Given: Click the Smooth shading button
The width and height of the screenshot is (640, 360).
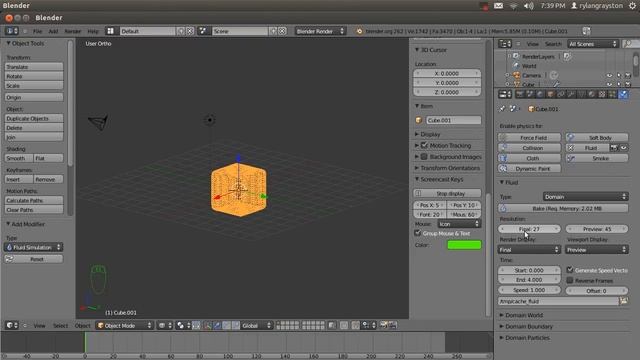Looking at the screenshot, I should click(19, 158).
